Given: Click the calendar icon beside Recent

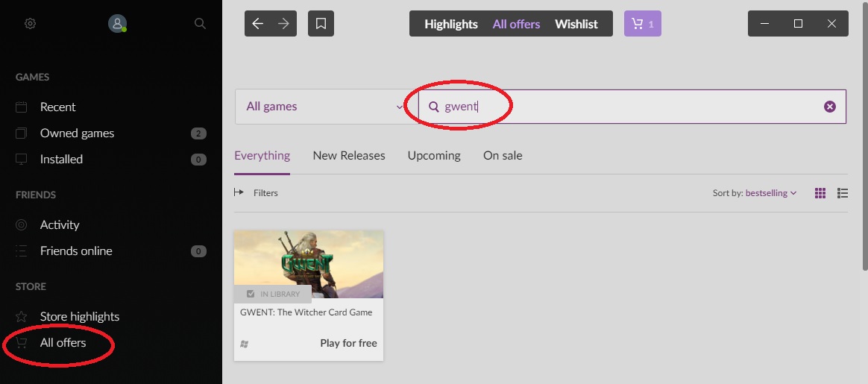Looking at the screenshot, I should click(x=21, y=107).
